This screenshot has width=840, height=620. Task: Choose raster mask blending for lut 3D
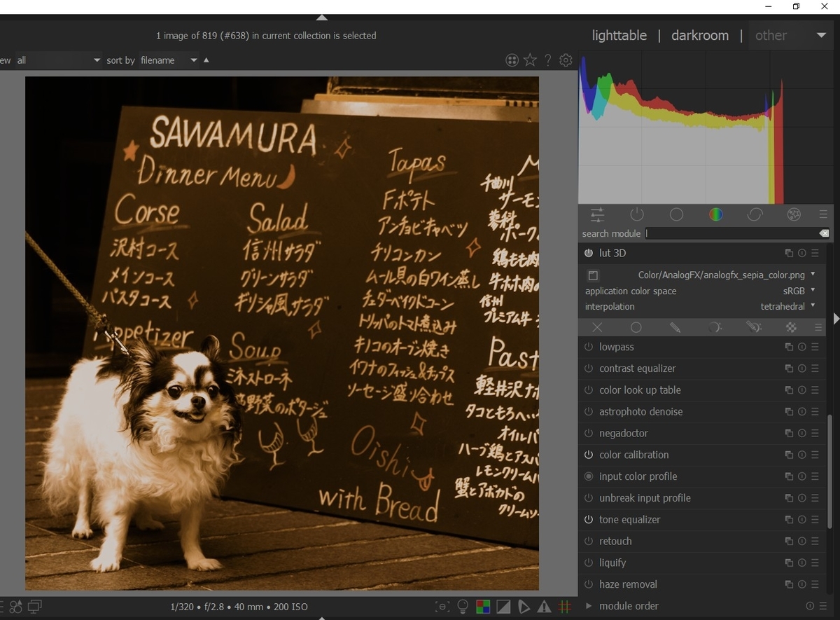coord(791,327)
